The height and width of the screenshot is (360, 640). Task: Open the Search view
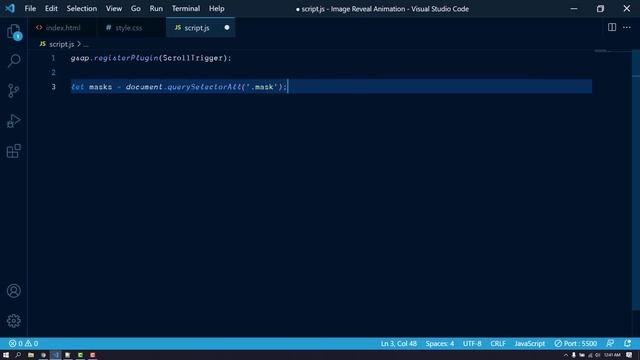pos(13,61)
